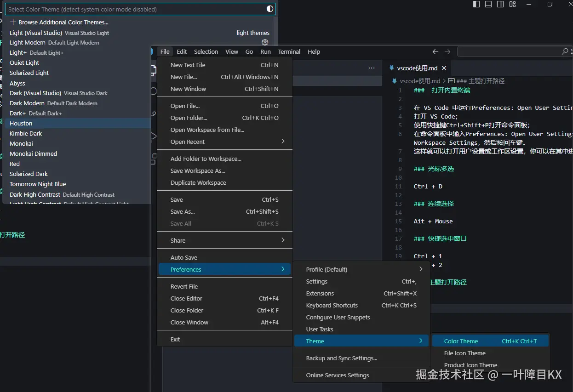Close the vscode使用.md editor tab
Image resolution: width=573 pixels, height=392 pixels.
click(x=444, y=68)
